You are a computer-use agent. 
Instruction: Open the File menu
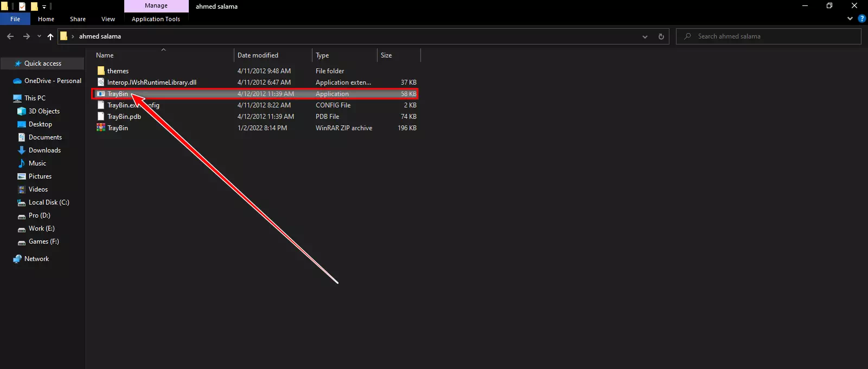tap(15, 19)
